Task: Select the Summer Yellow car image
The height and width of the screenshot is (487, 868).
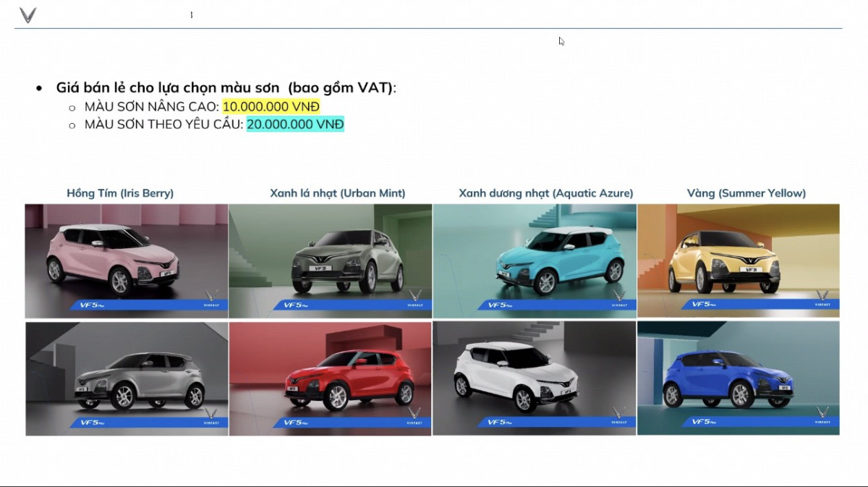Action: (x=739, y=261)
